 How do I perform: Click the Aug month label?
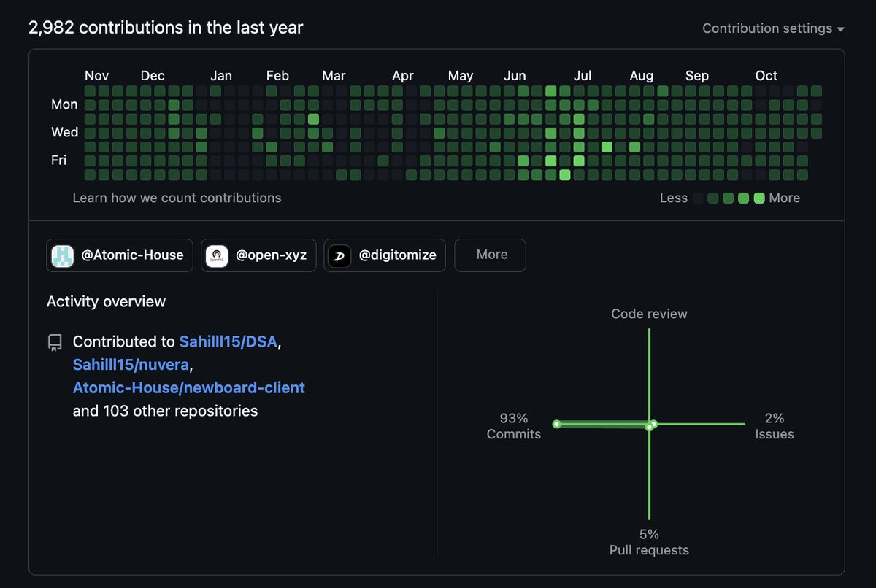click(x=642, y=76)
